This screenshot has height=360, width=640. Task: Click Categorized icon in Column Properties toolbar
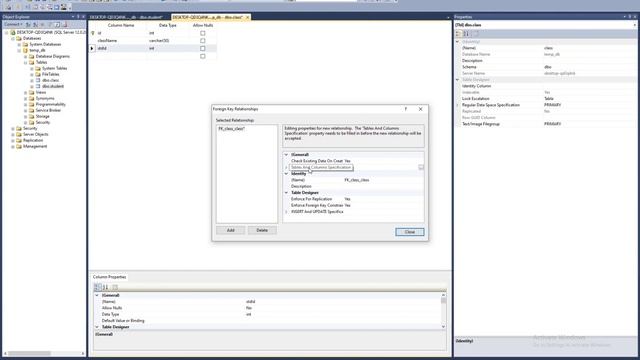98,287
